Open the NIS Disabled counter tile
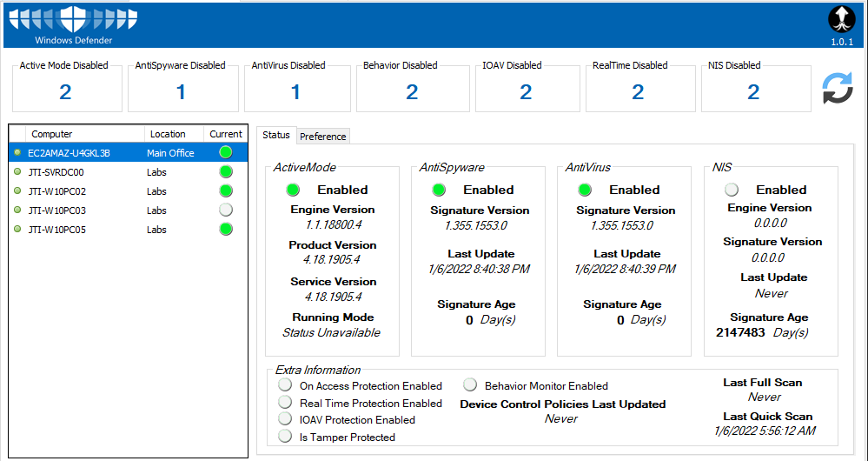This screenshot has height=461, width=868. click(x=756, y=88)
